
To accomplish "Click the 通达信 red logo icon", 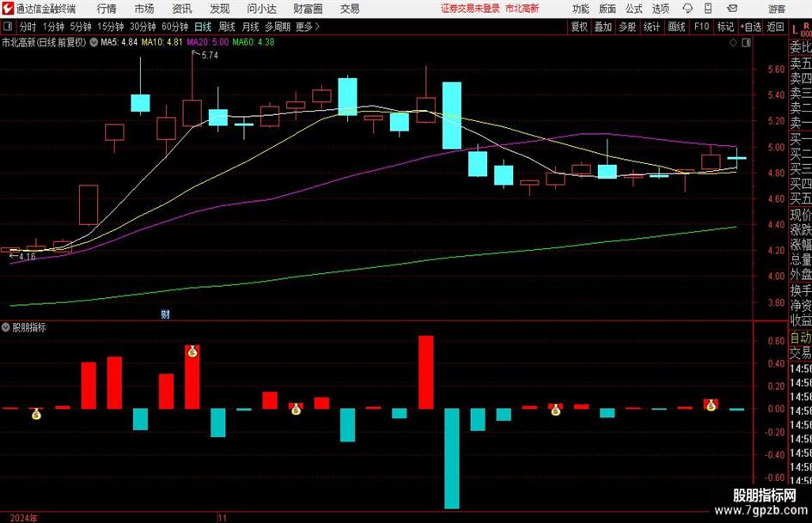I will pyautogui.click(x=8, y=9).
